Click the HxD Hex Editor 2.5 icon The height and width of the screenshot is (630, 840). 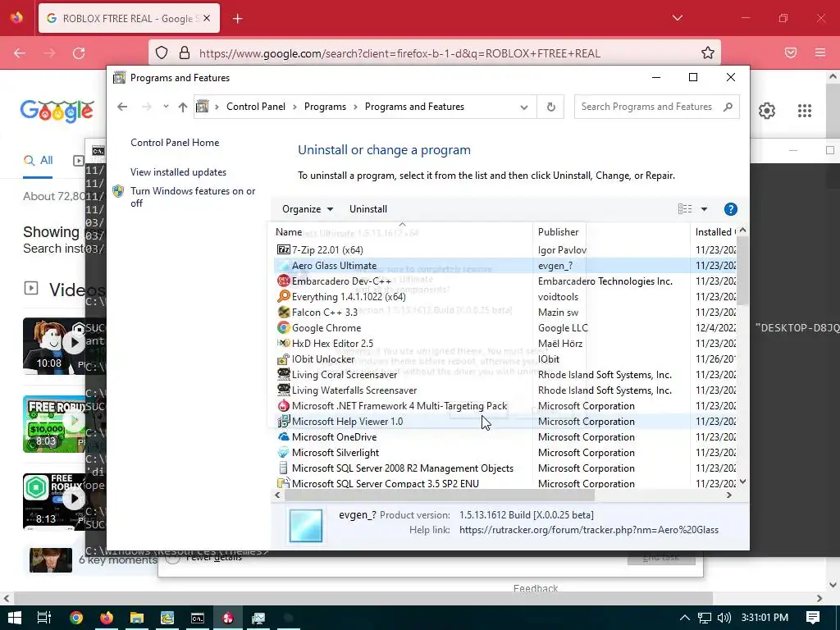[x=283, y=343]
